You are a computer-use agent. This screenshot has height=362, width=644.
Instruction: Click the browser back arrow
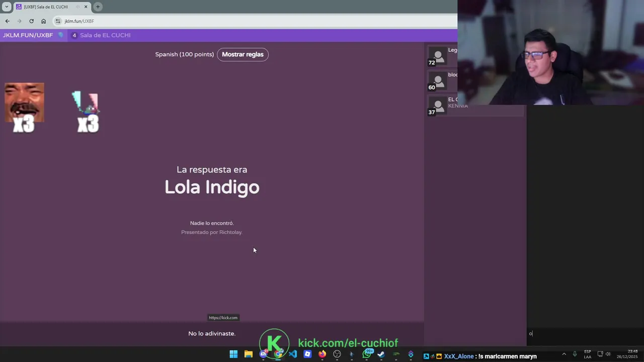point(7,21)
